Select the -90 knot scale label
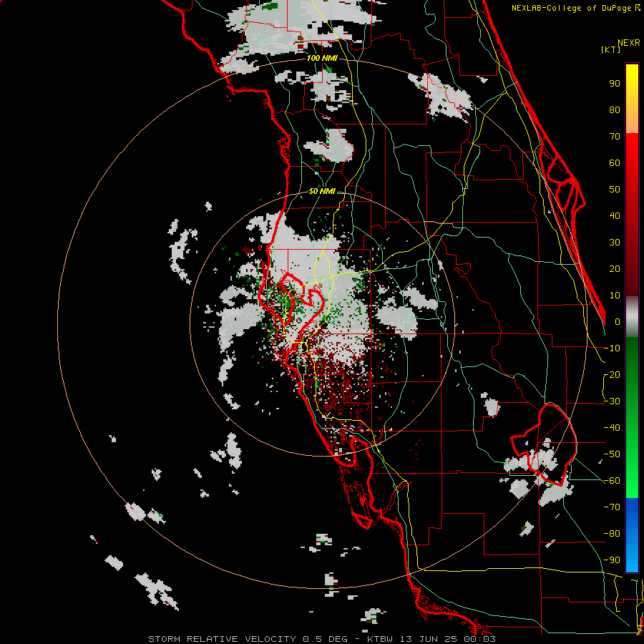 click(x=612, y=560)
